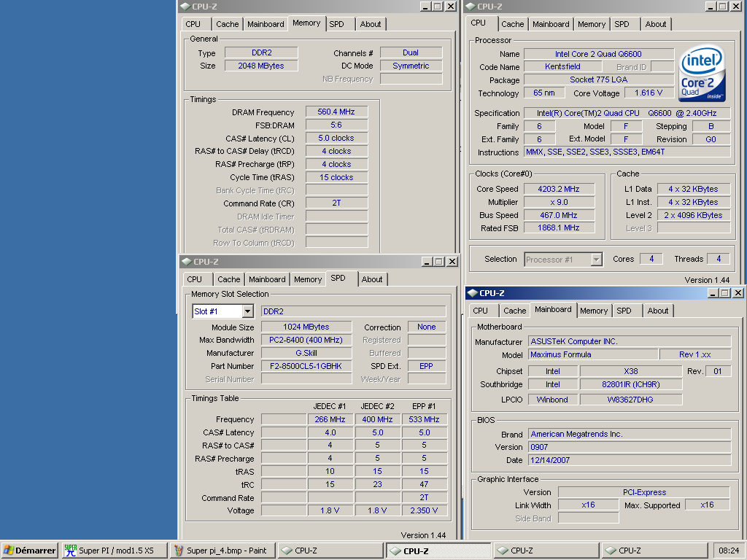Click the Part Number F2-8500CL5-1GBHK field
Image resolution: width=747 pixels, height=560 pixels.
(306, 366)
